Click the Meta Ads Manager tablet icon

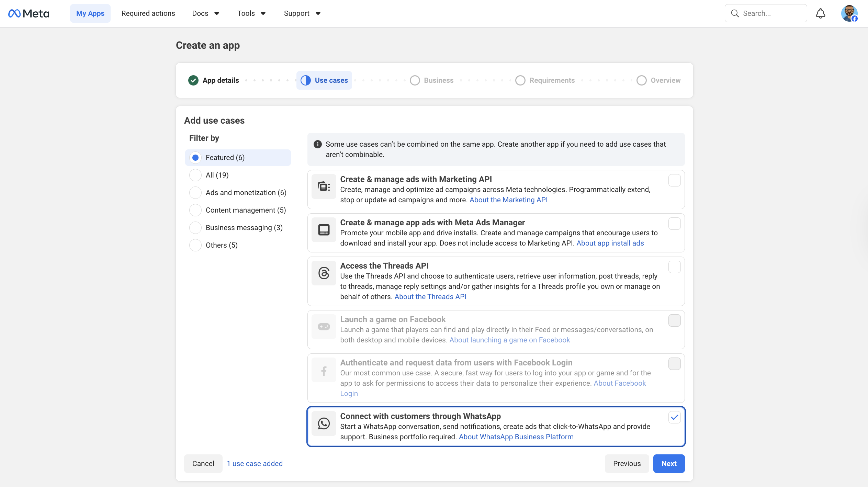[324, 230]
